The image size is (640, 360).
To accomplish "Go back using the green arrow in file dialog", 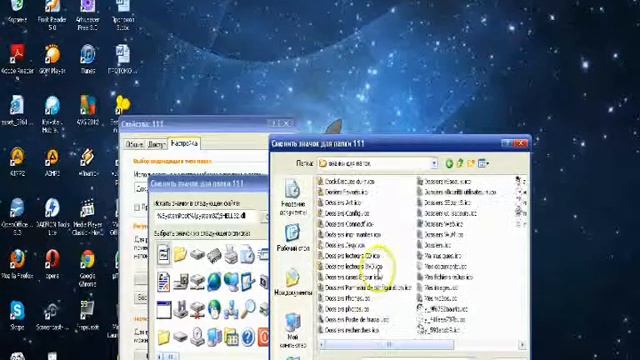I will (449, 164).
